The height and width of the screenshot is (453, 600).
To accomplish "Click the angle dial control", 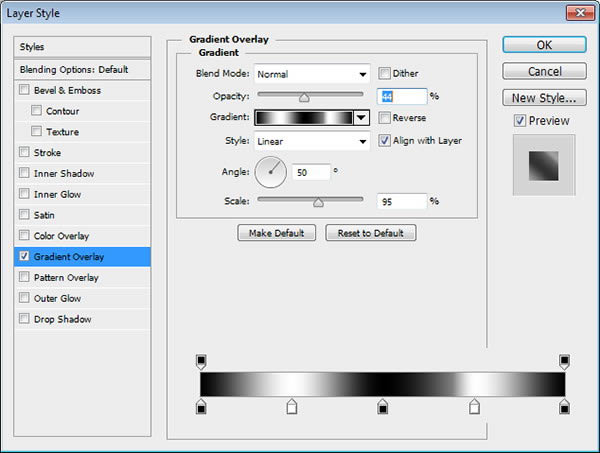I will [x=271, y=172].
